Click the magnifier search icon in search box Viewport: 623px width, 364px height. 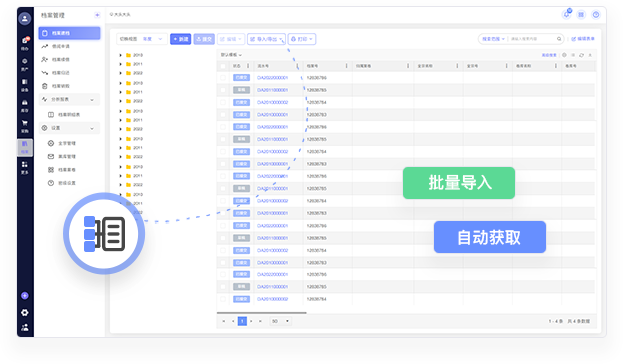(x=559, y=39)
